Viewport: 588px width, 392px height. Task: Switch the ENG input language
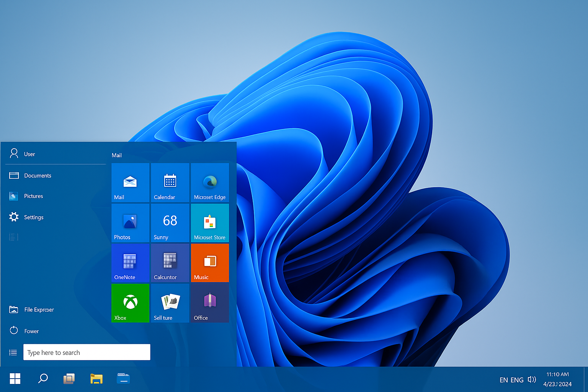[518, 379]
